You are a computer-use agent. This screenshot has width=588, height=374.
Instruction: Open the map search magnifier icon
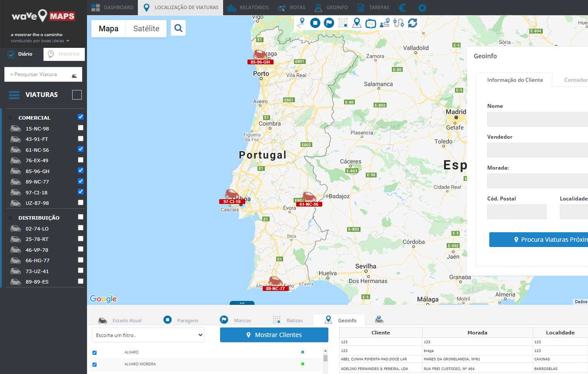tap(178, 28)
